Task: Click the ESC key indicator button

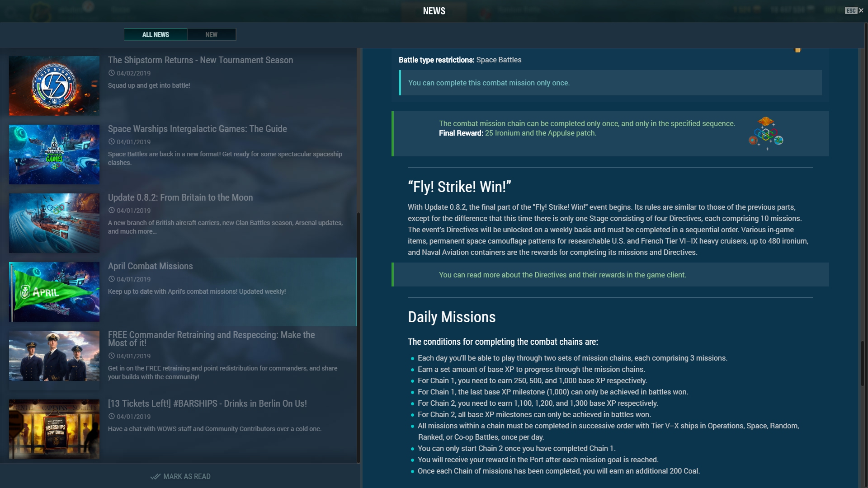Action: 851,10
